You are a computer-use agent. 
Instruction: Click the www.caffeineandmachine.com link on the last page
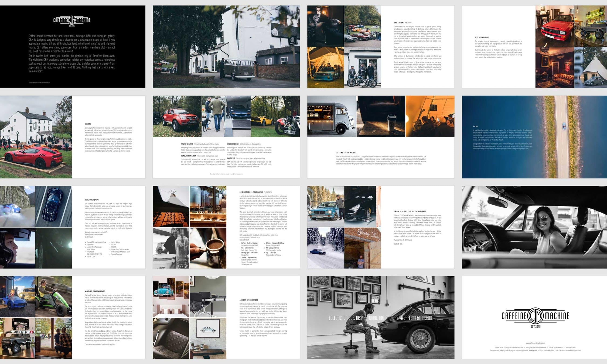535,343
